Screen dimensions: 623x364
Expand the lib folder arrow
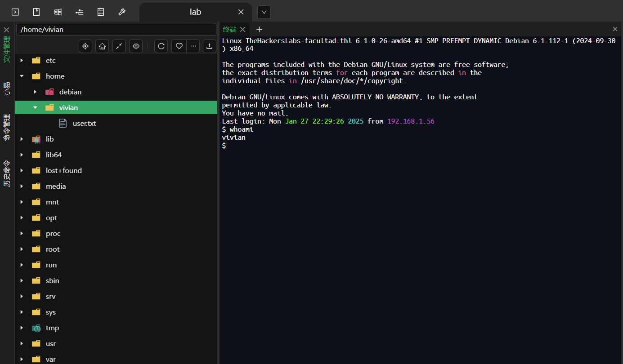(22, 139)
